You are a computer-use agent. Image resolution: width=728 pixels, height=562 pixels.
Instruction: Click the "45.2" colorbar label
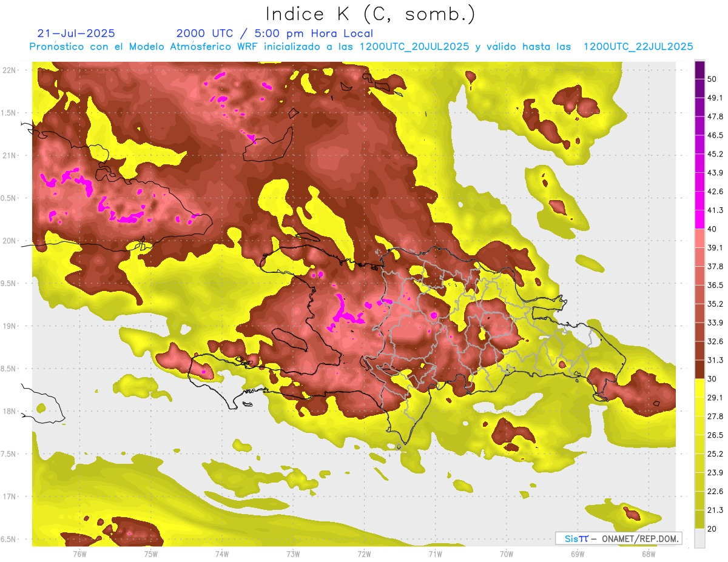tap(715, 154)
